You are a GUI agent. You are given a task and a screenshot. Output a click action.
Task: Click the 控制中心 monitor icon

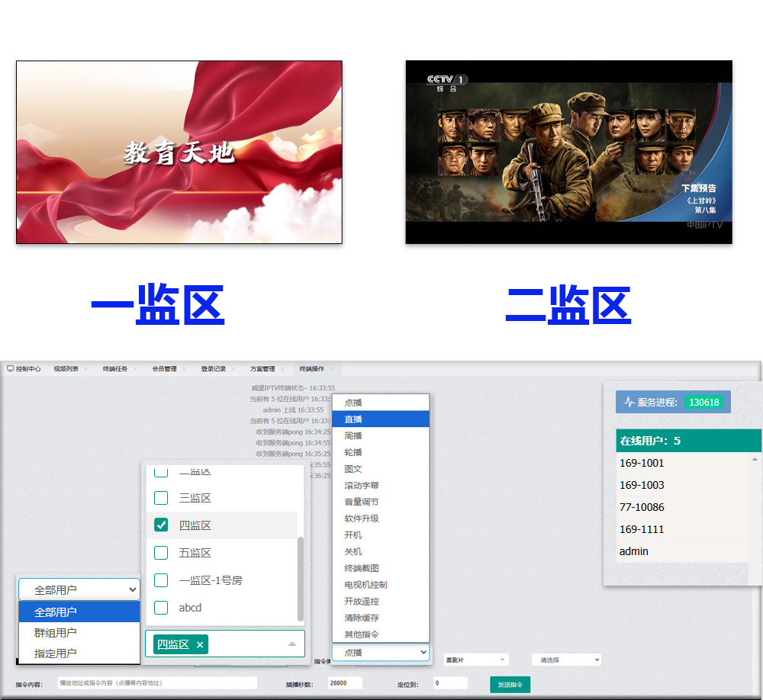10,368
